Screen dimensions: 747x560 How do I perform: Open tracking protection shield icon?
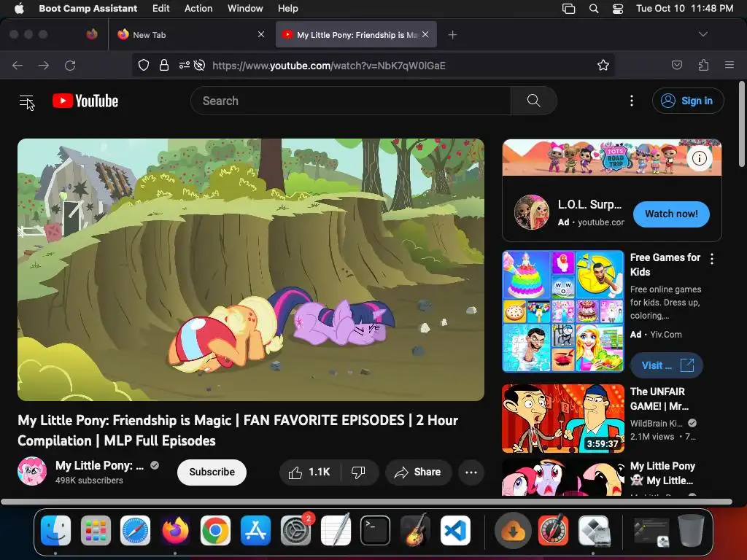[x=144, y=65]
